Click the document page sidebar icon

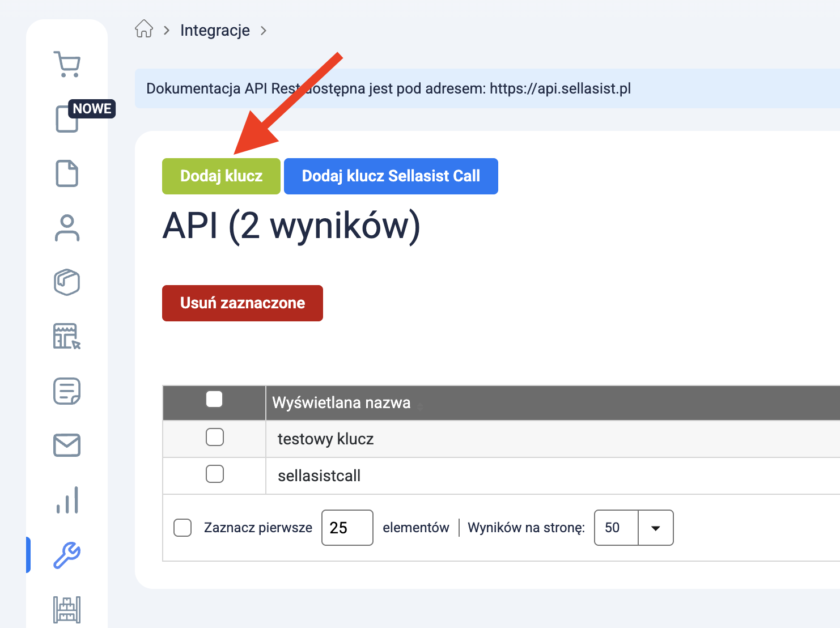click(x=67, y=173)
